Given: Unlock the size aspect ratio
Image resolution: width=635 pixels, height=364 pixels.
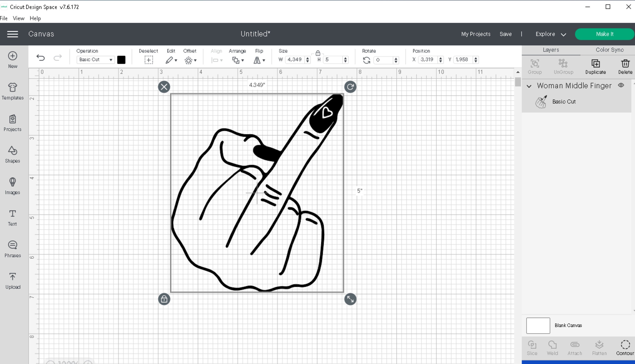Looking at the screenshot, I should coord(318,53).
